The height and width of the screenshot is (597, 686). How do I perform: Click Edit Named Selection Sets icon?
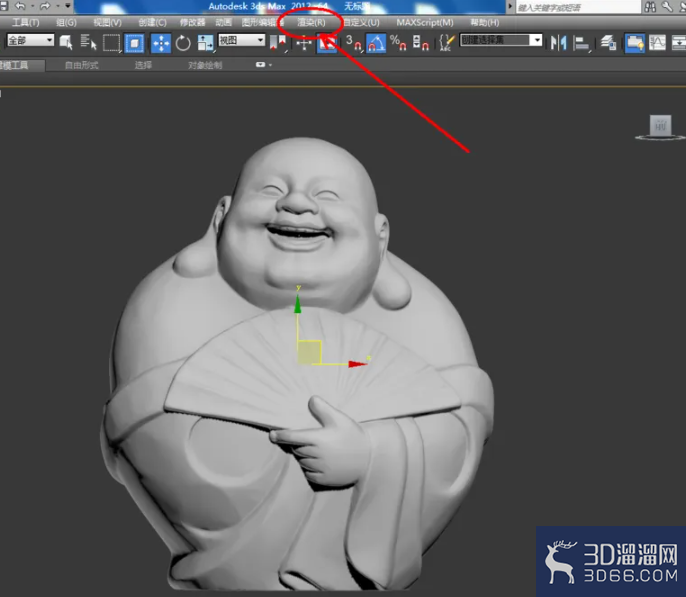446,43
